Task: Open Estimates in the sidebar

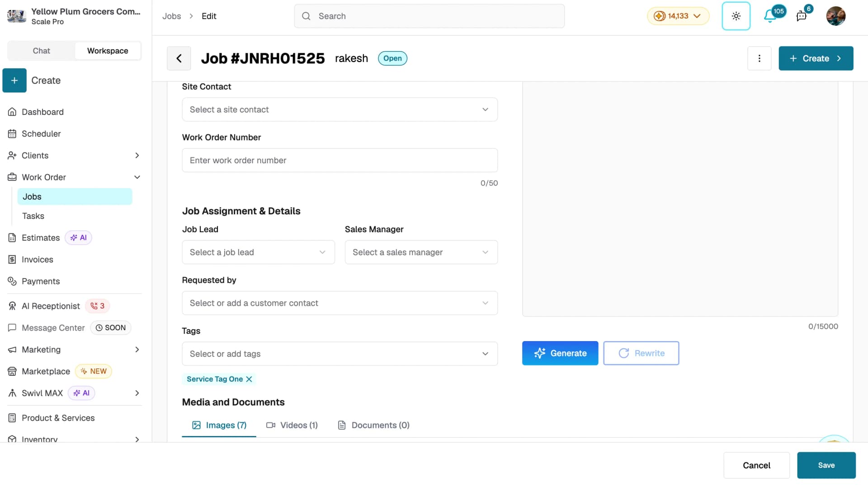Action: tap(41, 238)
